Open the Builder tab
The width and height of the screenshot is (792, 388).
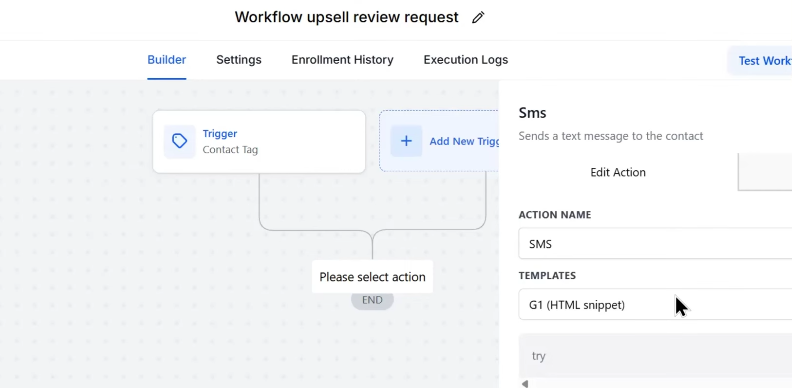click(167, 60)
